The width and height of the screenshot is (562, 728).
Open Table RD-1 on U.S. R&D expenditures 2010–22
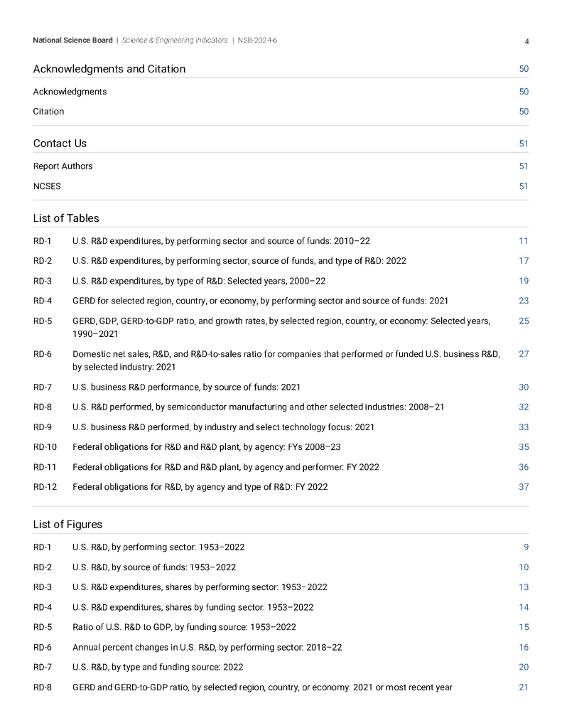coord(221,241)
